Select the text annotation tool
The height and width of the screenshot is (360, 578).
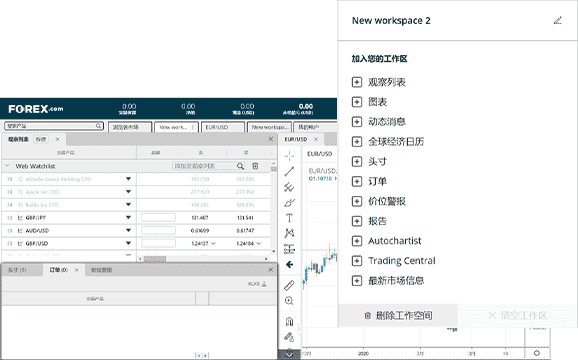click(x=289, y=218)
